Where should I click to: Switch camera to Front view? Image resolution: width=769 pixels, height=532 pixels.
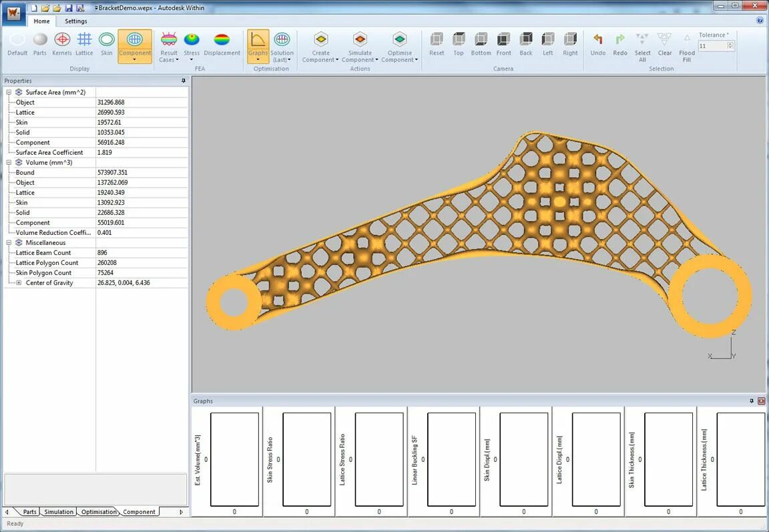point(504,43)
